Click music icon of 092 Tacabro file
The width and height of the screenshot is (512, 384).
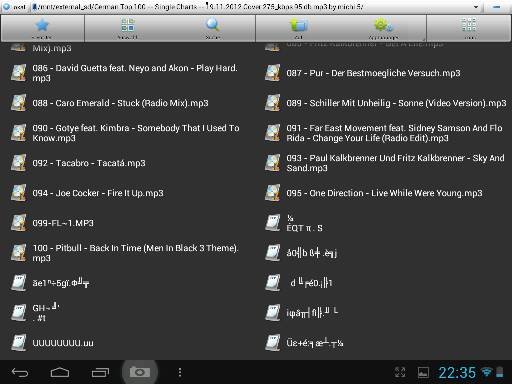[19, 163]
